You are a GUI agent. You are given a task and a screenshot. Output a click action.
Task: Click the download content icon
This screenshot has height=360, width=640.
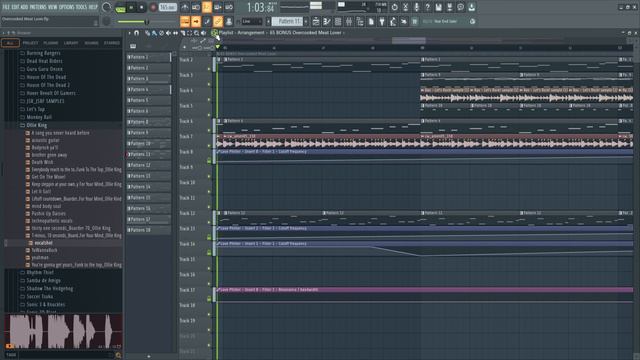pos(471,7)
